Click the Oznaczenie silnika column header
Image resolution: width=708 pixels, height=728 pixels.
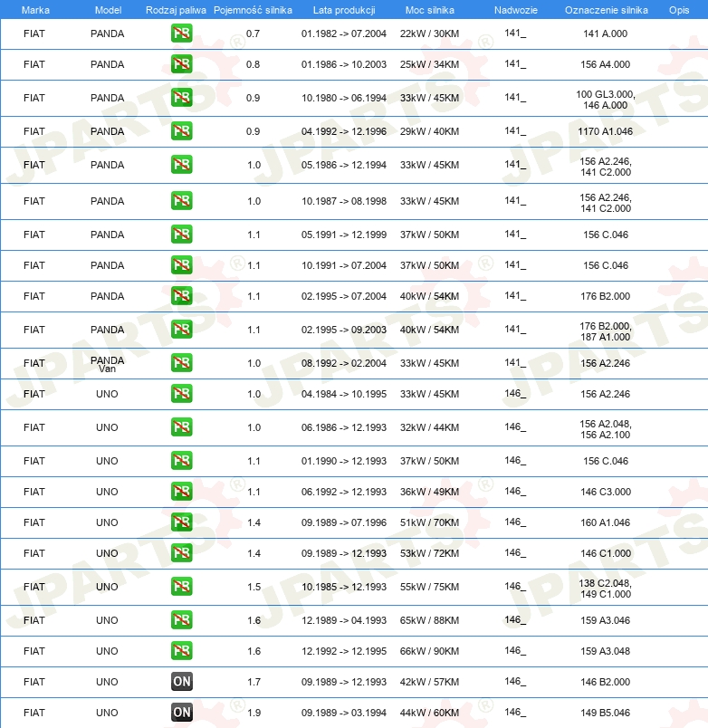607,10
